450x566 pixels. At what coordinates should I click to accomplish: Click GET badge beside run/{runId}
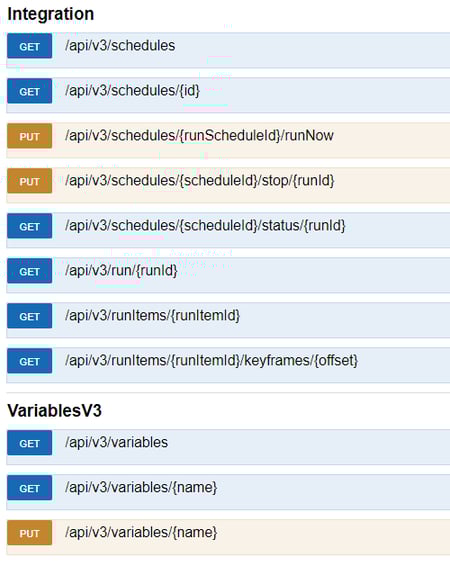pyautogui.click(x=30, y=271)
